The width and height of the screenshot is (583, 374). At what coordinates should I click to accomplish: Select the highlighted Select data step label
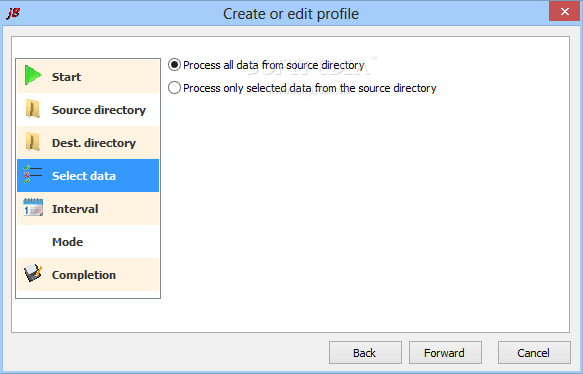click(x=84, y=176)
